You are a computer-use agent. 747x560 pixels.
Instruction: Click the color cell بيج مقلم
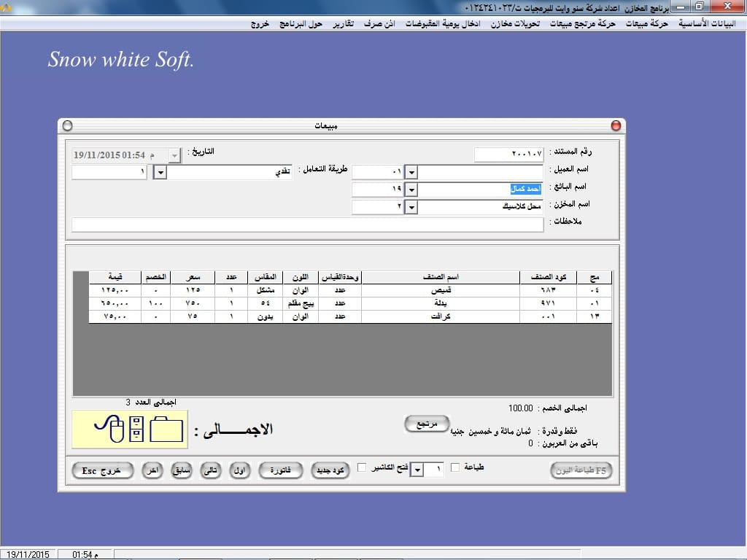pos(300,303)
